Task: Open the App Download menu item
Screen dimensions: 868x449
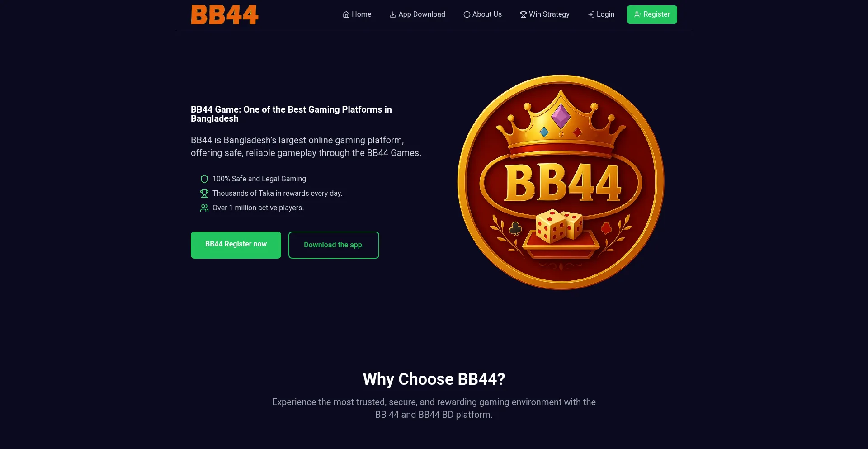Action: click(417, 14)
